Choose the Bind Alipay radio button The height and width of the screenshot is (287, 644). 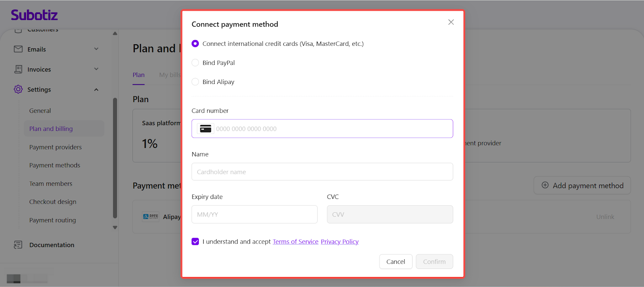click(195, 82)
